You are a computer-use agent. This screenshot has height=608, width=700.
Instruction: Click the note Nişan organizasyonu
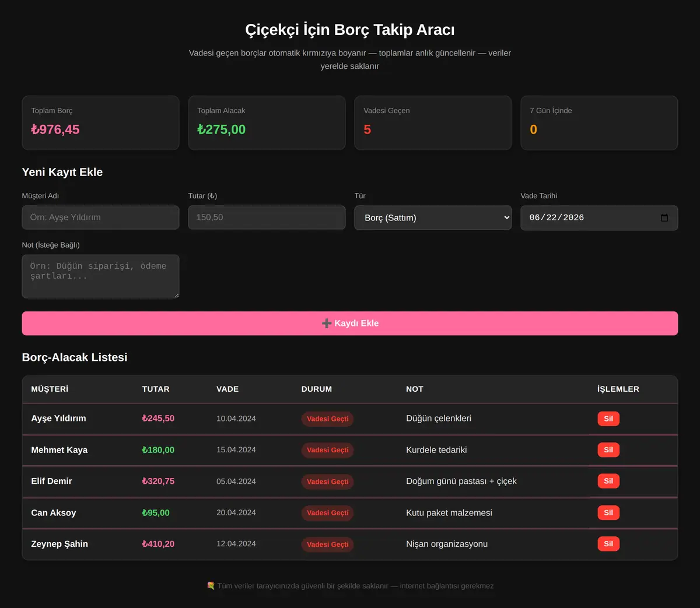447,544
